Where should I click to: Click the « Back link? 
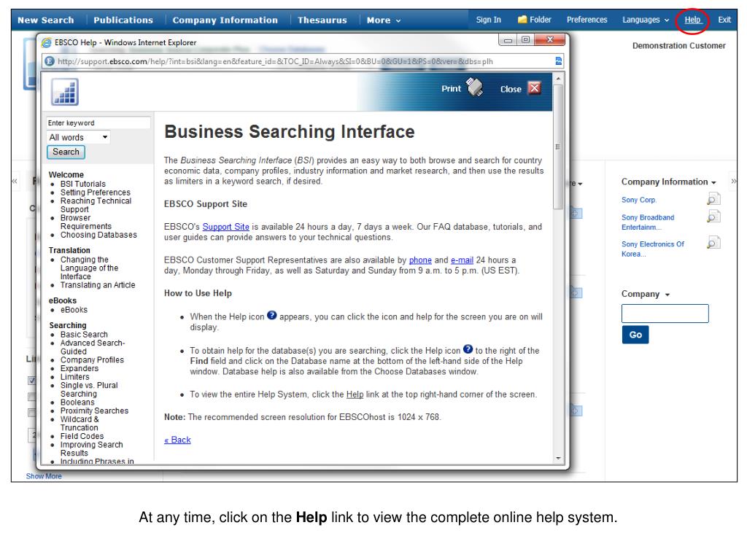point(177,440)
